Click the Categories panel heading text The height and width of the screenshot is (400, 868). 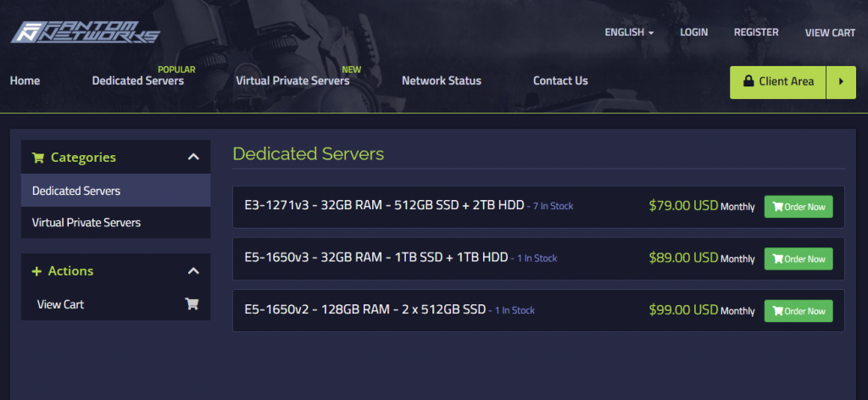pos(83,158)
